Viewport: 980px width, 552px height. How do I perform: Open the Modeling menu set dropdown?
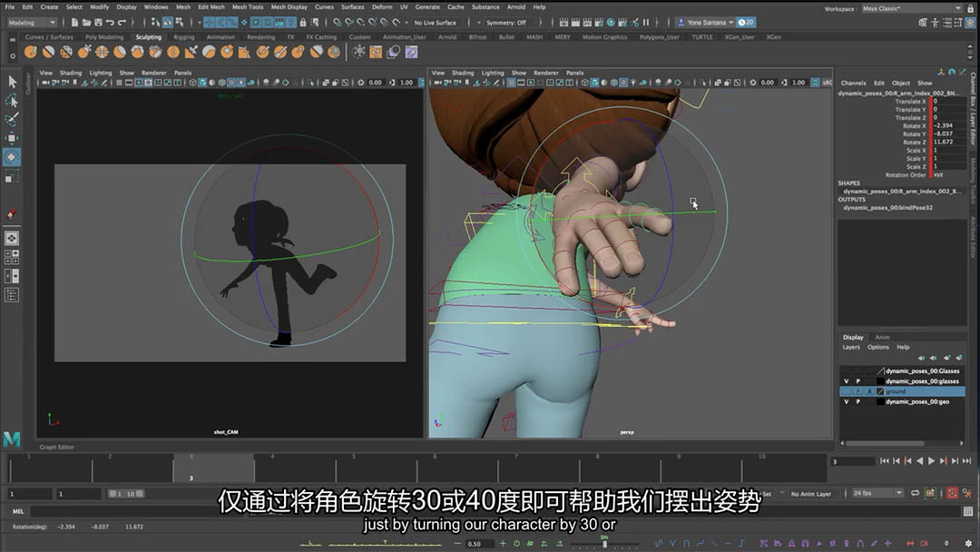32,23
